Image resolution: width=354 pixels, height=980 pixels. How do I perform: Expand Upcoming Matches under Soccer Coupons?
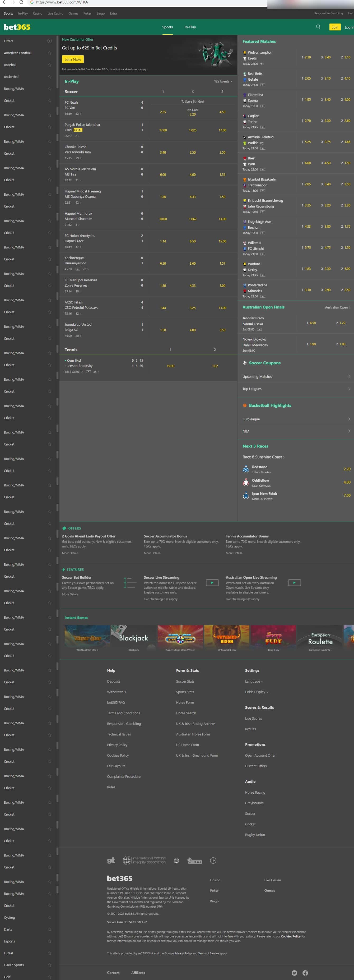pos(296,377)
